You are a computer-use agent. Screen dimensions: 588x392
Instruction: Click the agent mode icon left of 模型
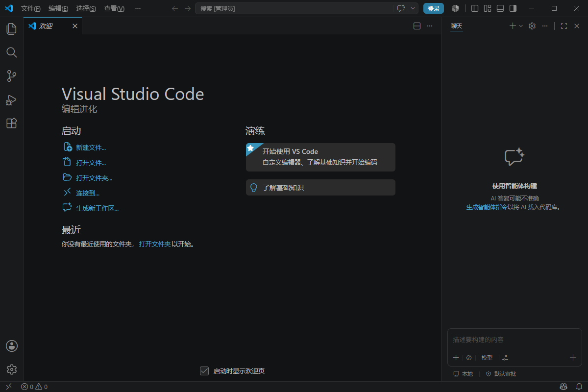469,358
